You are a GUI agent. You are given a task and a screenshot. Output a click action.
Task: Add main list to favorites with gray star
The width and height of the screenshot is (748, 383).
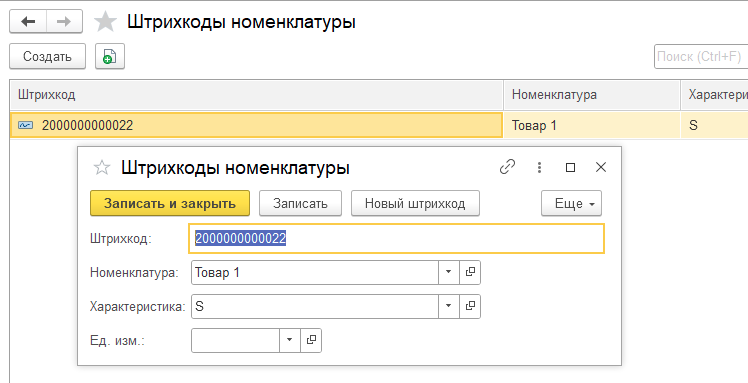coord(105,22)
